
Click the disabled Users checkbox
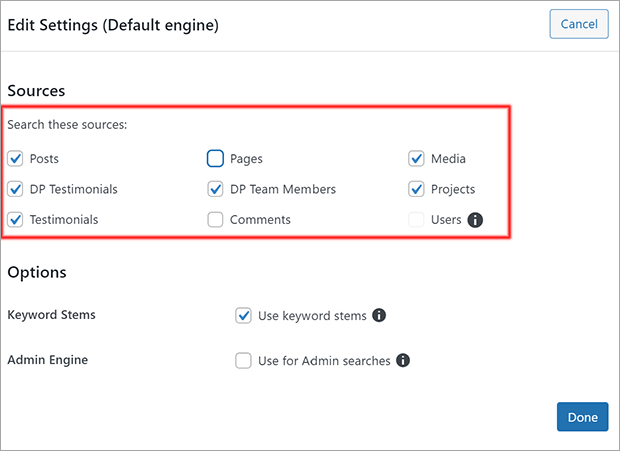pyautogui.click(x=416, y=219)
